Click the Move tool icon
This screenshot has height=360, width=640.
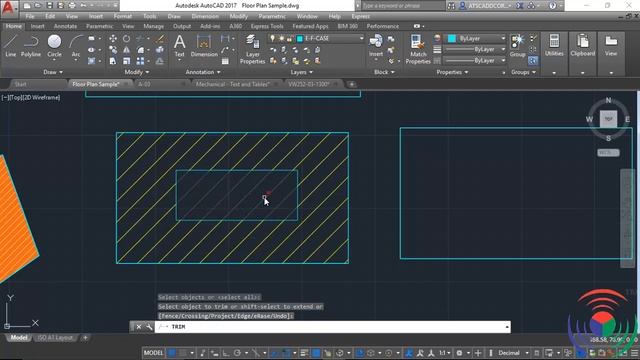pyautogui.click(x=113, y=39)
